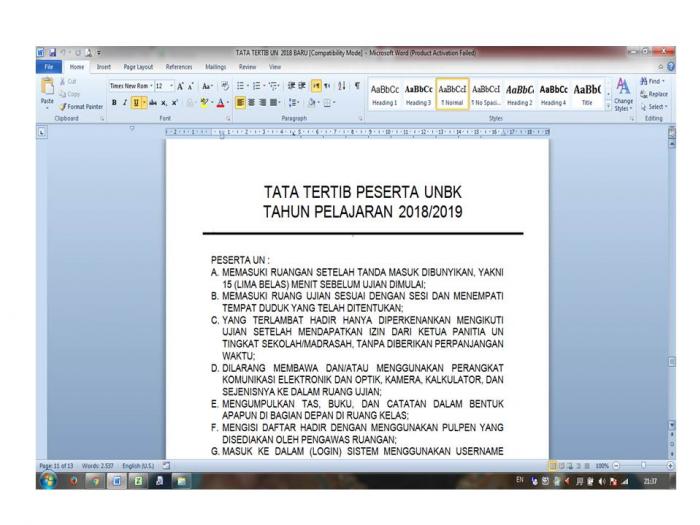Click the Save icon in the quick access toolbar
This screenshot has width=700, height=525.
click(x=53, y=53)
